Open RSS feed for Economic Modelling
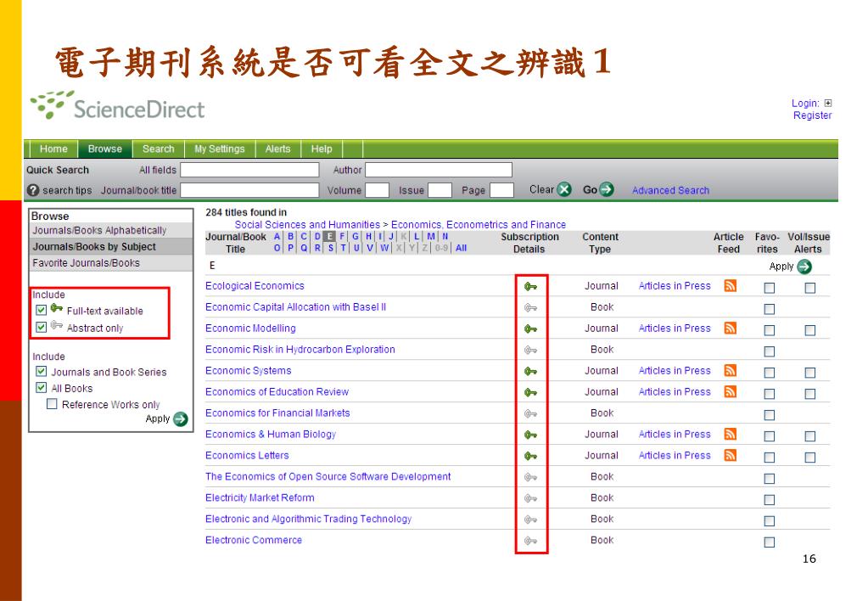 pyautogui.click(x=731, y=329)
